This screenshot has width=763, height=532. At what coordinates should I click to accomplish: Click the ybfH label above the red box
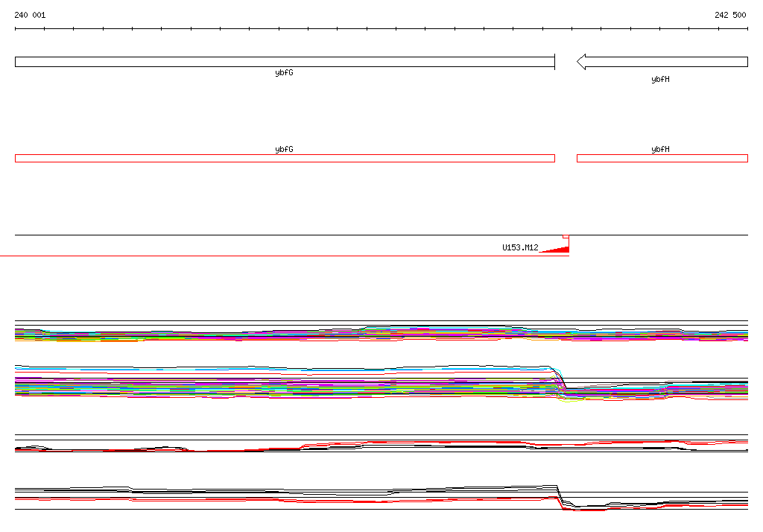[x=660, y=149]
